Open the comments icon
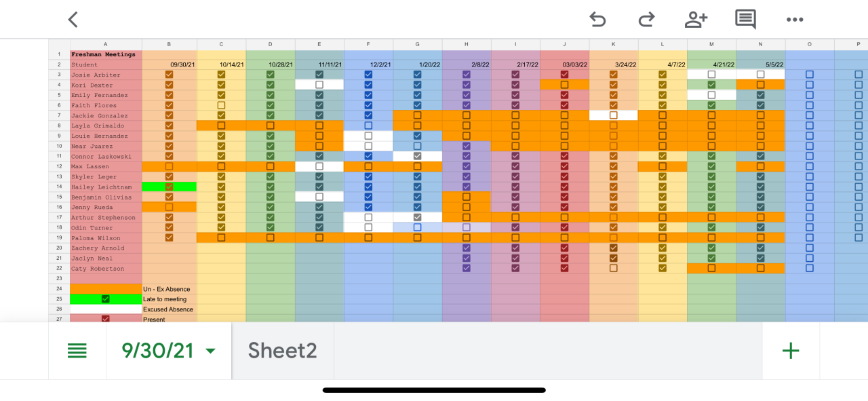Viewport: 868px width, 401px height. coord(745,20)
